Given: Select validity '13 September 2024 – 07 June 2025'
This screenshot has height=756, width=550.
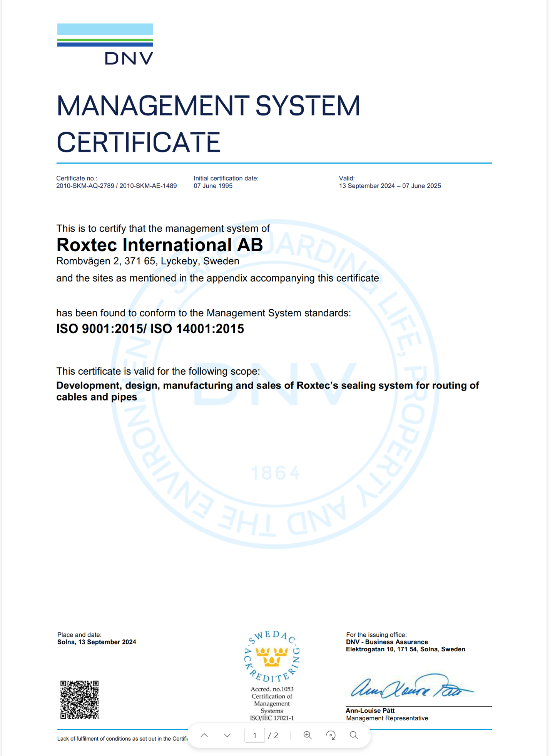Looking at the screenshot, I should (x=390, y=186).
